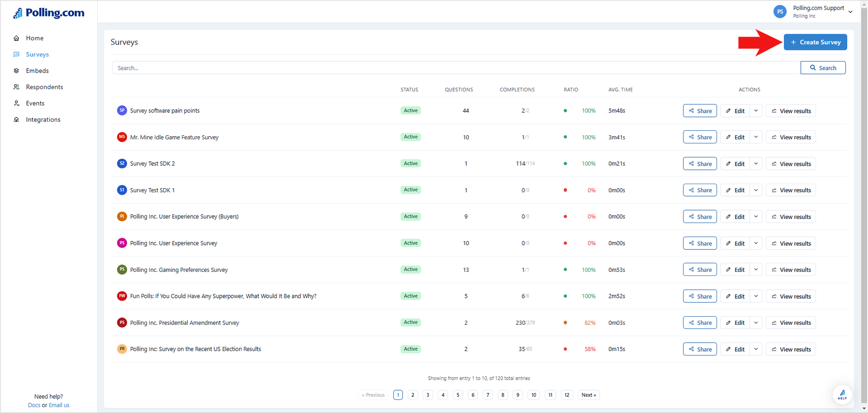Click SP avatar for Survey software pain points
Screen dimensions: 868x413
coord(122,111)
